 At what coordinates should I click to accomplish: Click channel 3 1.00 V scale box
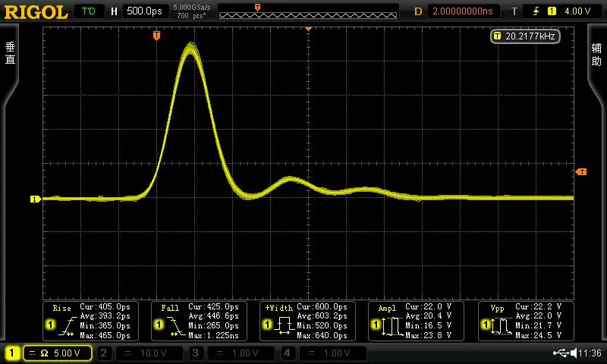coord(241,353)
